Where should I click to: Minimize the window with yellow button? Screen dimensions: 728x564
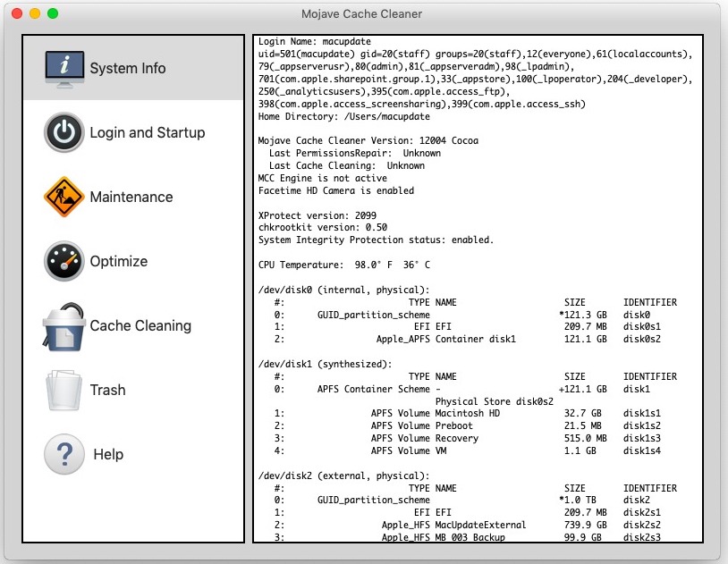pyautogui.click(x=35, y=13)
